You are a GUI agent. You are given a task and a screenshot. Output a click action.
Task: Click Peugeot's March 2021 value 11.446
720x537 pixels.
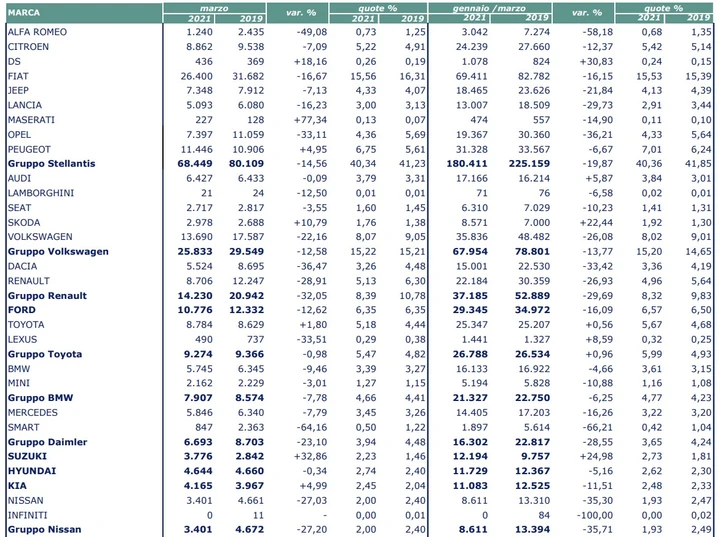click(197, 149)
